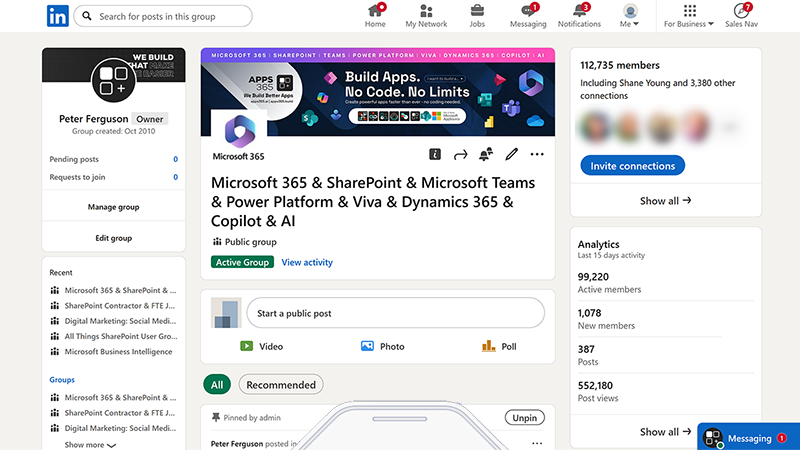Expand the Me profile menu
800x450 pixels.
(630, 16)
